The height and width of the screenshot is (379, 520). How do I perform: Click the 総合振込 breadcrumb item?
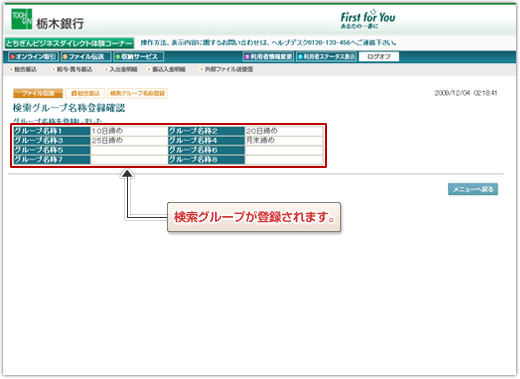pos(85,93)
